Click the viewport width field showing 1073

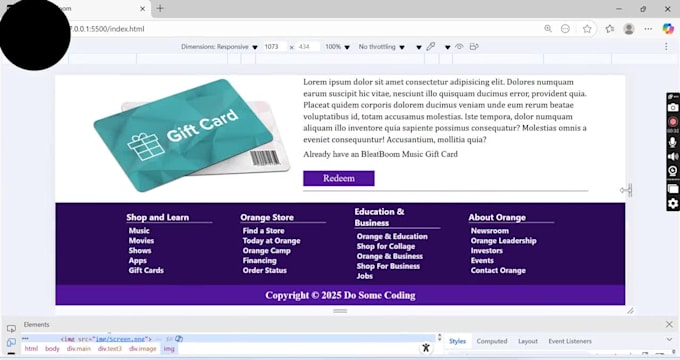pos(274,47)
